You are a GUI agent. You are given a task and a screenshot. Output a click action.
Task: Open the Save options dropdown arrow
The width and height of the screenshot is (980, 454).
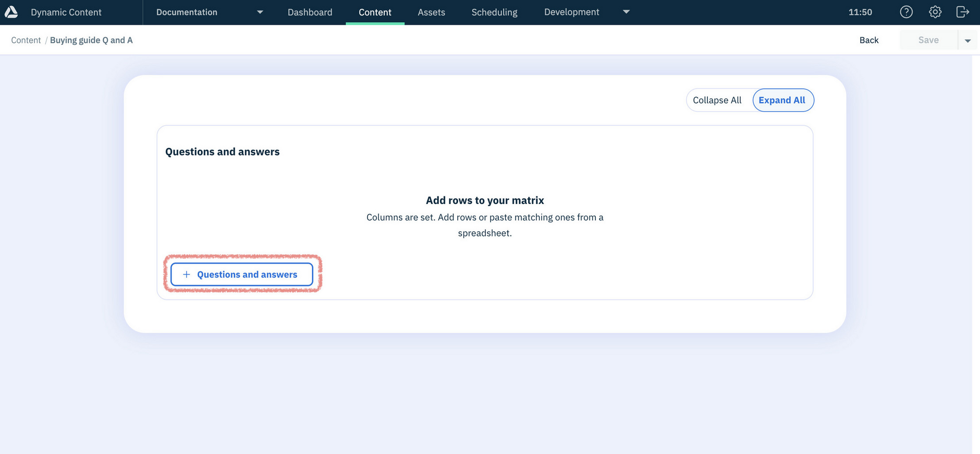click(967, 40)
